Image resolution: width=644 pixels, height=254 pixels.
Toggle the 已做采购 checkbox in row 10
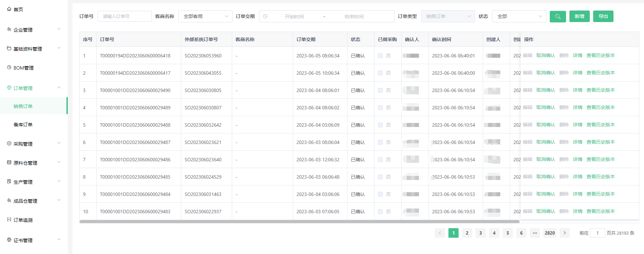pyautogui.click(x=380, y=212)
